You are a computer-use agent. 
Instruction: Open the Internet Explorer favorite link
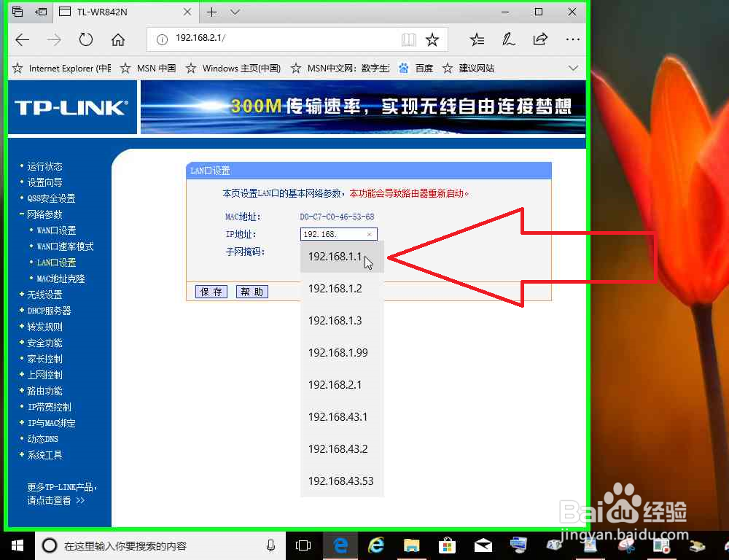click(x=62, y=69)
